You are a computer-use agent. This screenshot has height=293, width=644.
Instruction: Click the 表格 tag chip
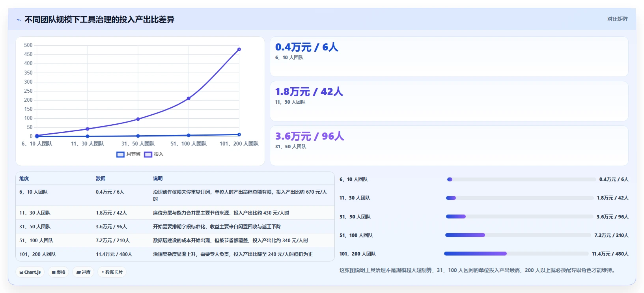pyautogui.click(x=58, y=272)
